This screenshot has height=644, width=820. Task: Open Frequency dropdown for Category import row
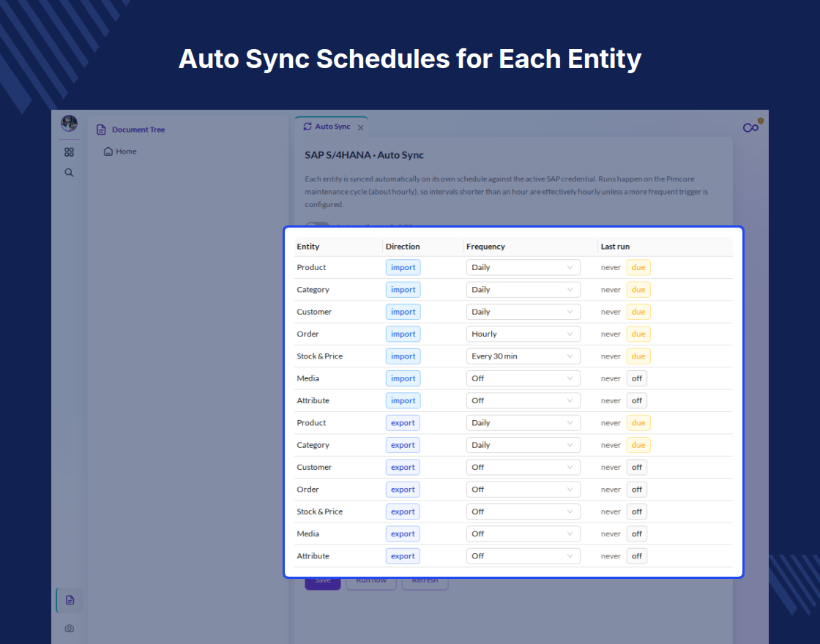pos(523,290)
